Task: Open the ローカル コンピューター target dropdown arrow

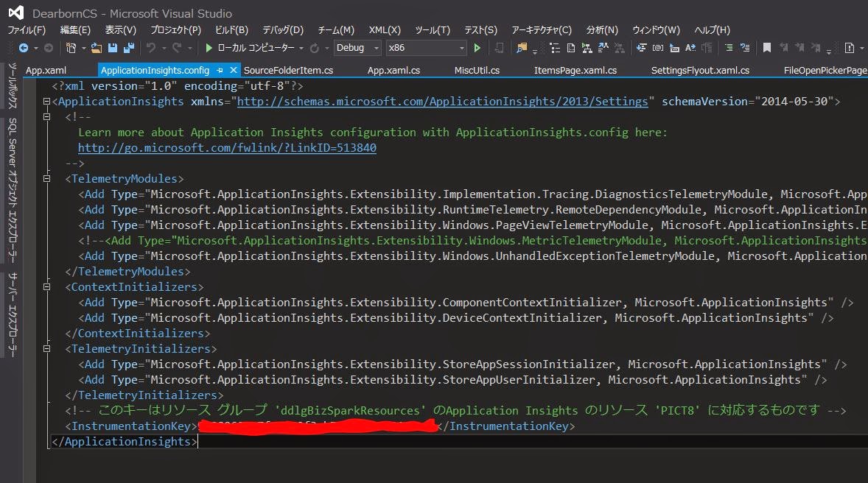Action: pos(301,49)
